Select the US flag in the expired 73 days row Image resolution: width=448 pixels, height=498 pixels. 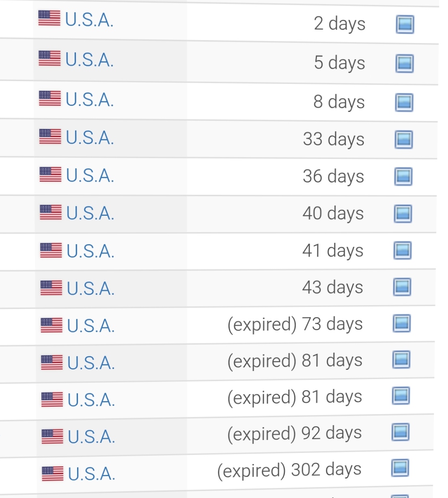[x=52, y=325]
